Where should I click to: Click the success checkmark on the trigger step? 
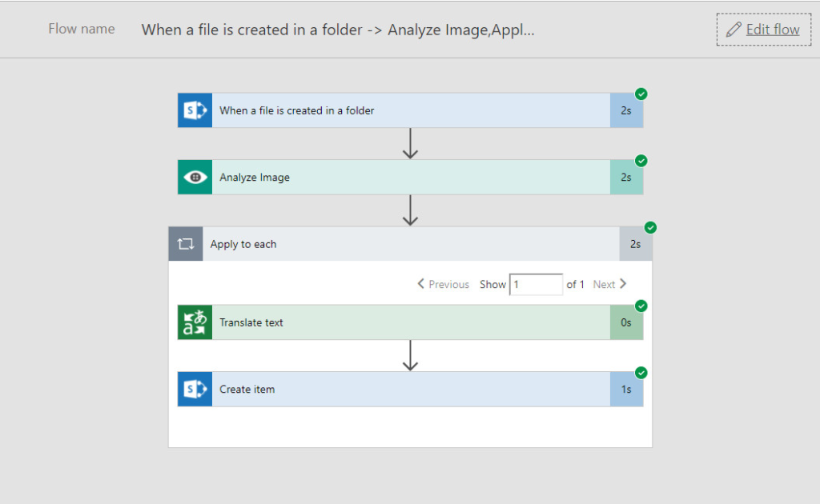point(641,94)
